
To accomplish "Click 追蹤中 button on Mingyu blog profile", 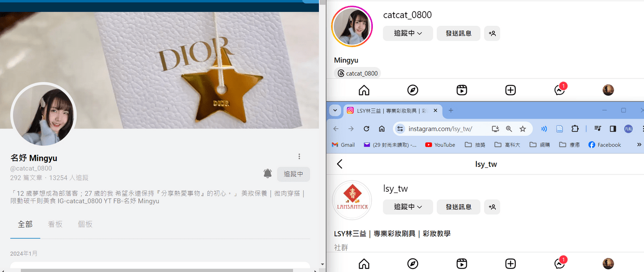I will coord(293,174).
